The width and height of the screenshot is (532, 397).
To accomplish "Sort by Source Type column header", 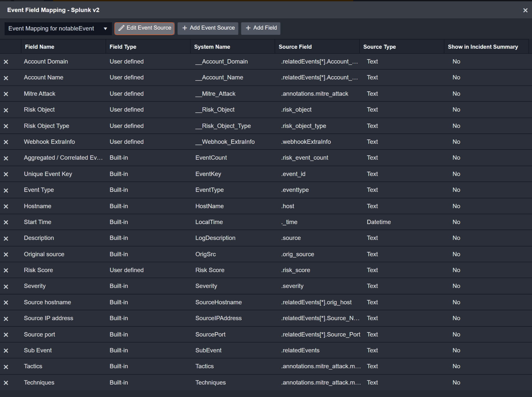I will click(379, 47).
